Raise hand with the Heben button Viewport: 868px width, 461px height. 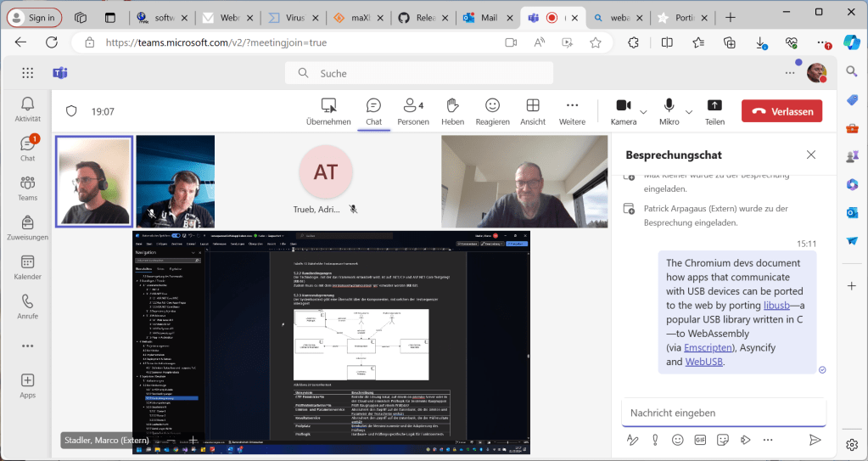pos(452,110)
